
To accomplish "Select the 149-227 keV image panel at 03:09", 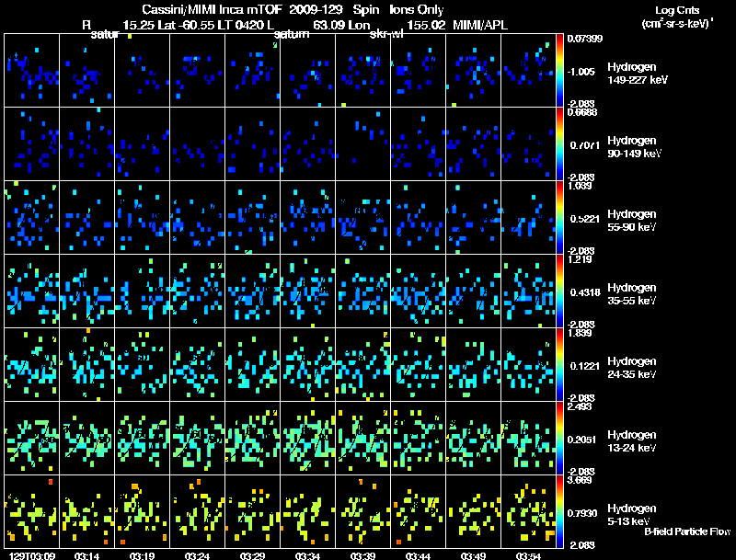I will coord(32,70).
